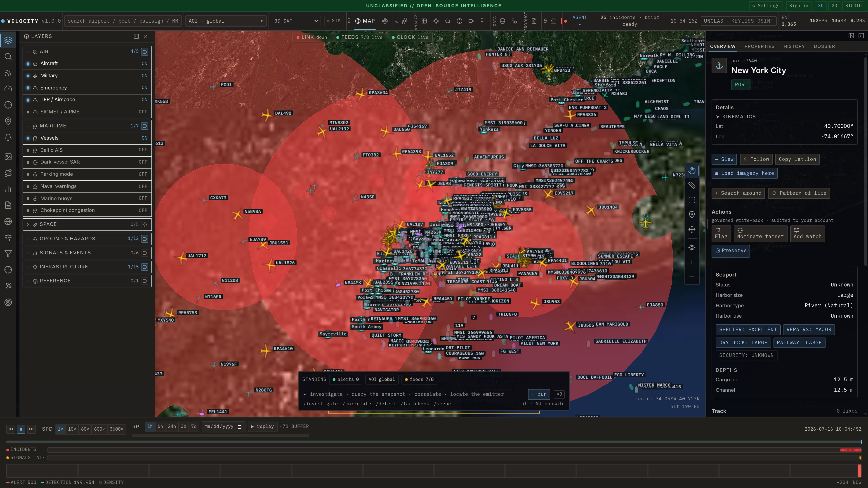This screenshot has height=488, width=868.
Task: Open the Analyze video camera icon
Action: (471, 21)
